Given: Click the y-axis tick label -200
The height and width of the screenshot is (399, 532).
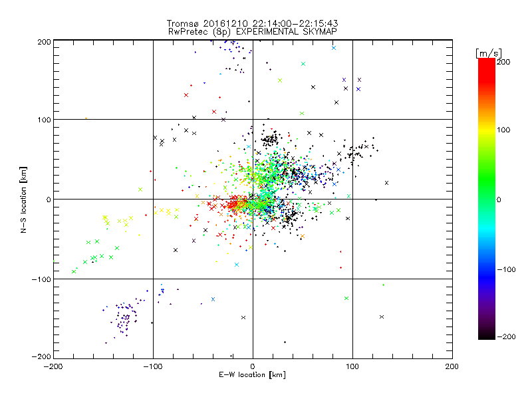Looking at the screenshot, I should click(41, 356).
